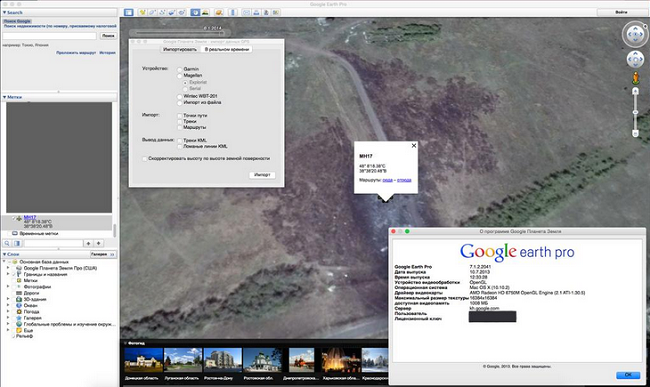Image resolution: width=650 pixels, height=387 pixels.
Task: Open the Донецкая область photo thumbnail
Action: [143, 360]
